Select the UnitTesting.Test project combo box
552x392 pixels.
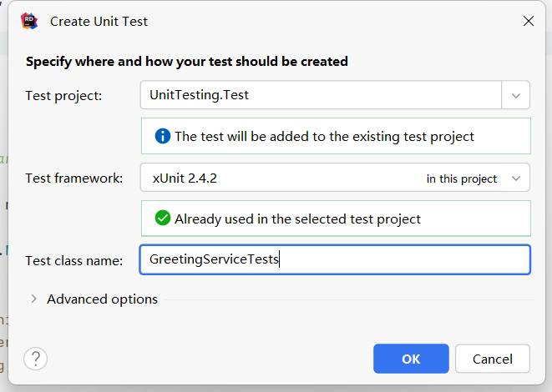(x=335, y=95)
